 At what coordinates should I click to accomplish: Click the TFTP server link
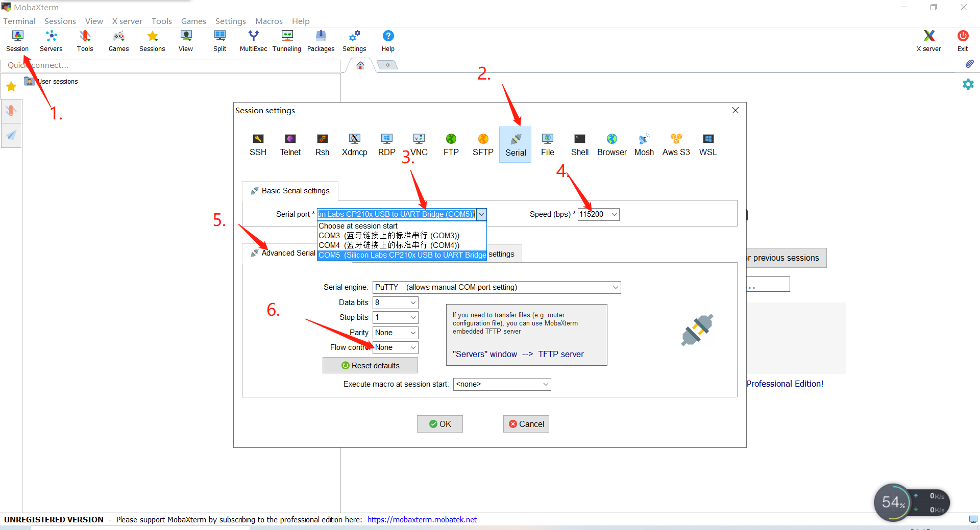click(560, 354)
